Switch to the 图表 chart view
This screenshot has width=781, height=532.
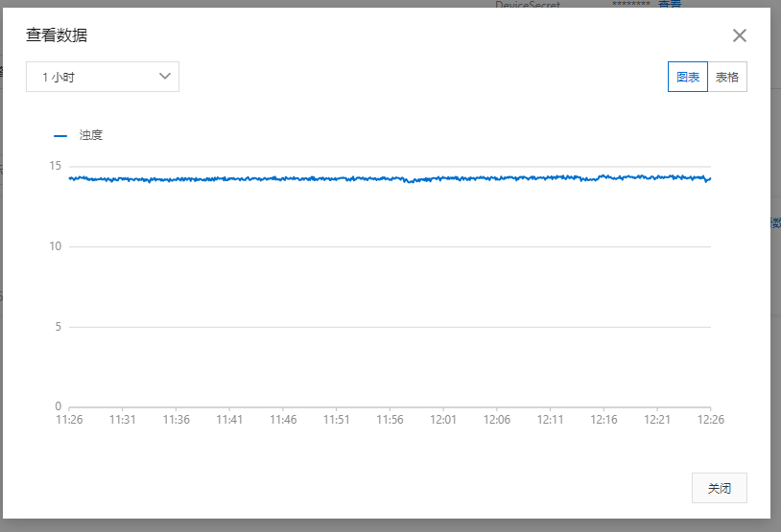tap(687, 77)
